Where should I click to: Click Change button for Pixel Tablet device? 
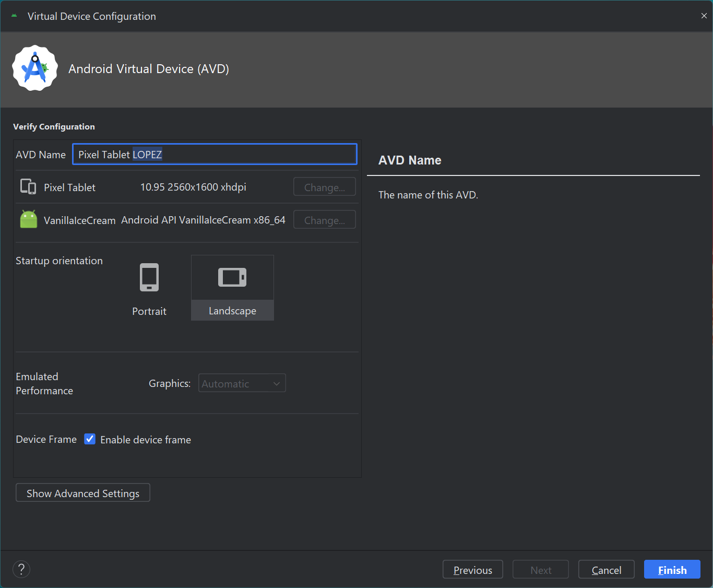[325, 187]
